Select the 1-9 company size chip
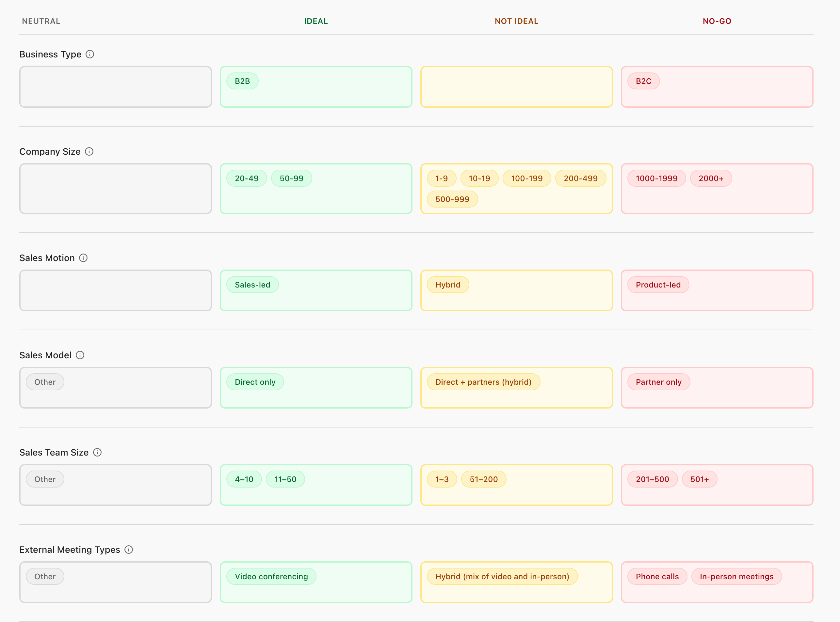Screen dimensions: 840x622 pyautogui.click(x=441, y=178)
